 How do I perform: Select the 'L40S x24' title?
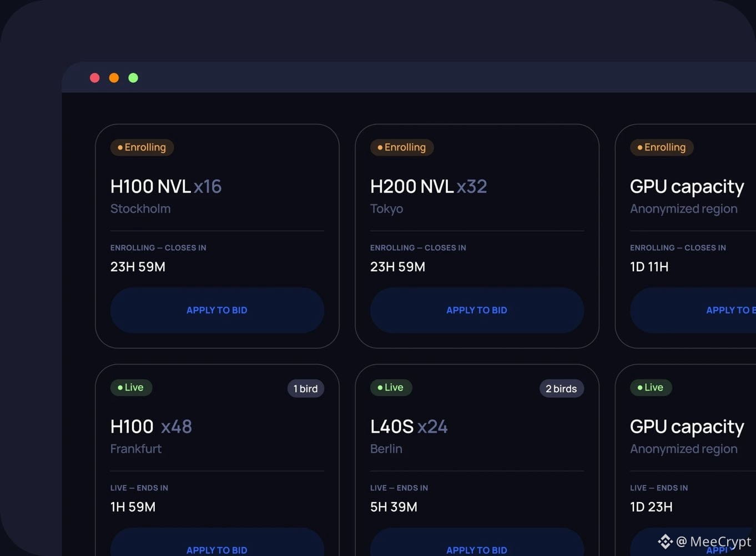[x=409, y=426]
